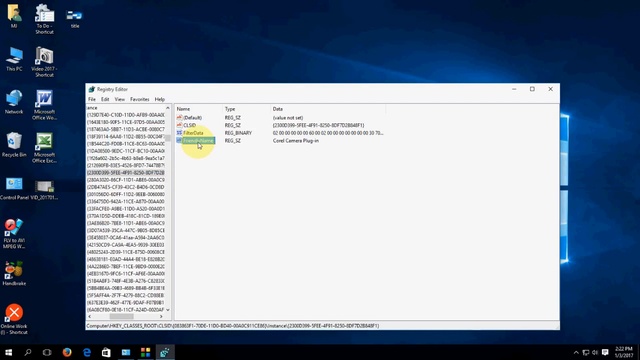Switch to Registry Editor taskbar icon
This screenshot has height=360, width=640.
tap(165, 352)
